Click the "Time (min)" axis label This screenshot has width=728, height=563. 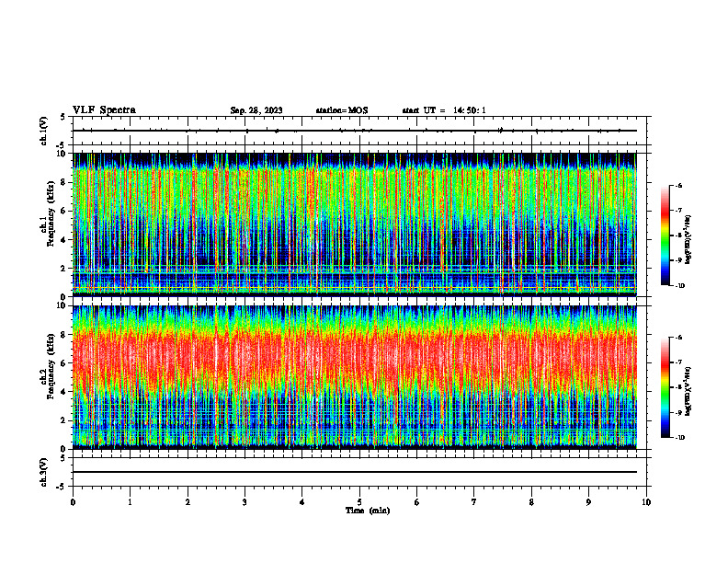(368, 511)
